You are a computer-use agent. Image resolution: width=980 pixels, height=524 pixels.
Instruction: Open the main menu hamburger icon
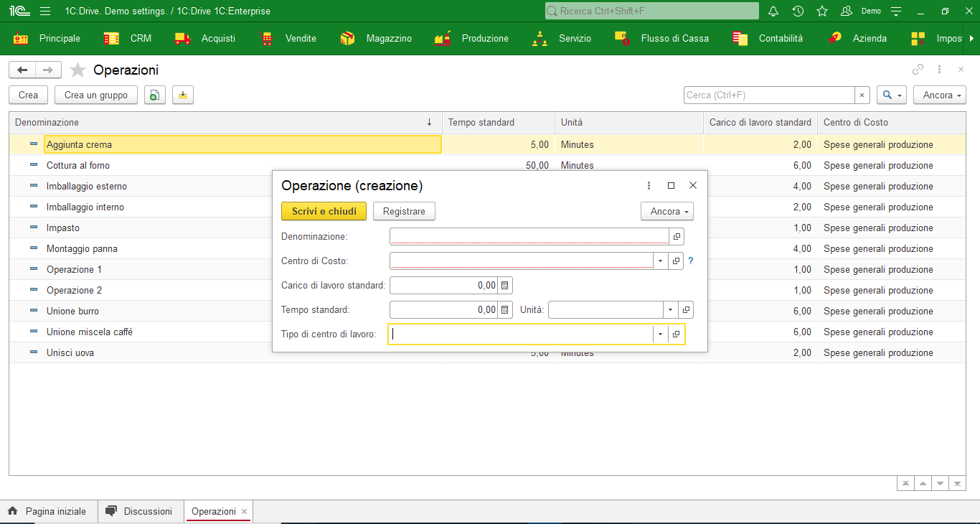pos(45,11)
